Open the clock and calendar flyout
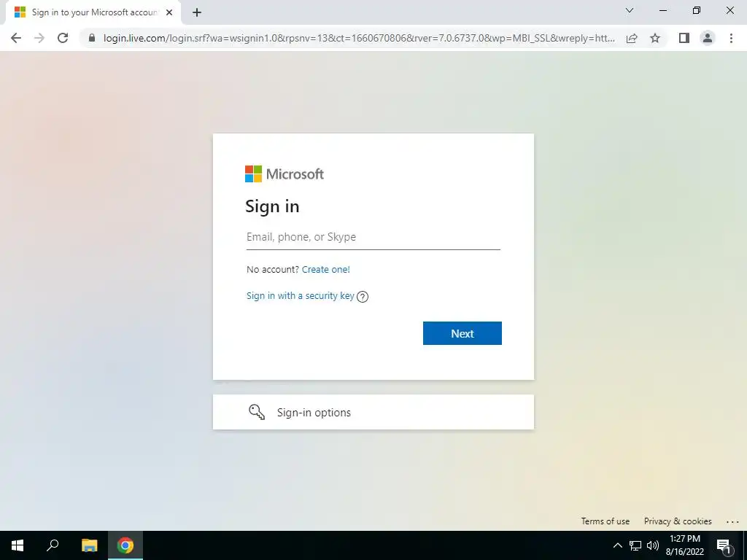747x560 pixels. pos(684,545)
